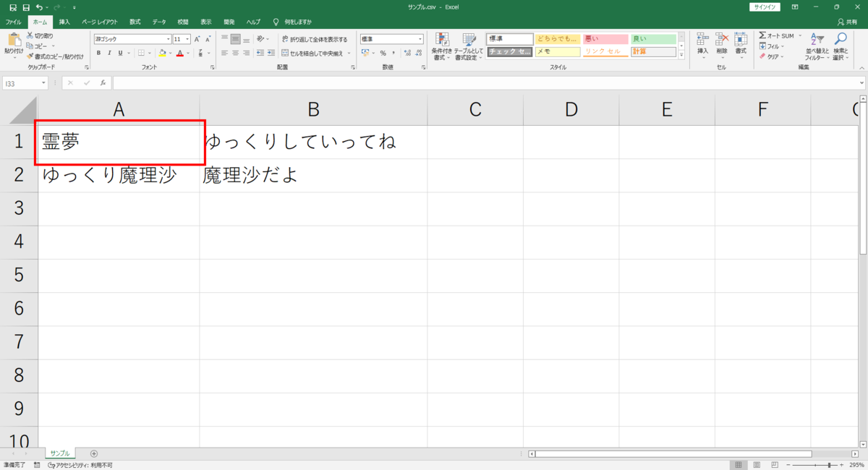This screenshot has height=470, width=868.
Task: Open the セルを結合して中央揃え dropdown arrow
Action: point(349,53)
